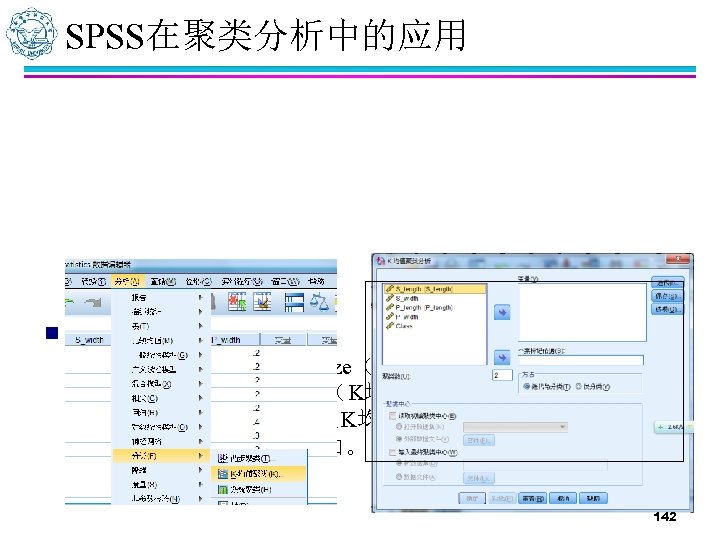The width and height of the screenshot is (720, 540).
Task: Select S_length variable in source list
Action: 435,289
